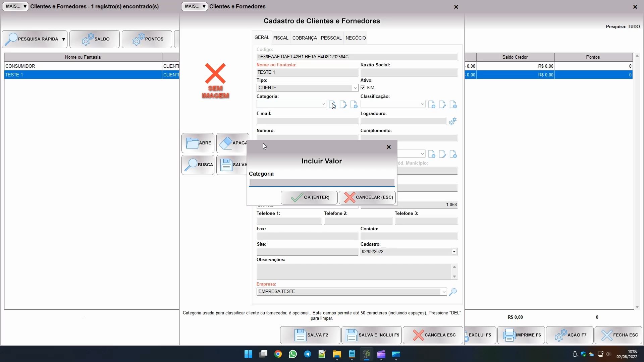This screenshot has height=362, width=644.
Task: Switch to the FISCAL tab
Action: click(281, 38)
